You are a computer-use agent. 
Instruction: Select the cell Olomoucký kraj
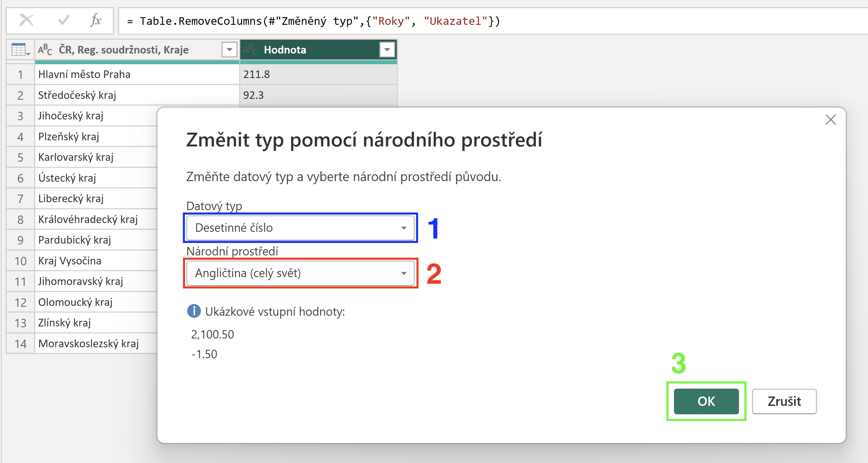(96, 302)
